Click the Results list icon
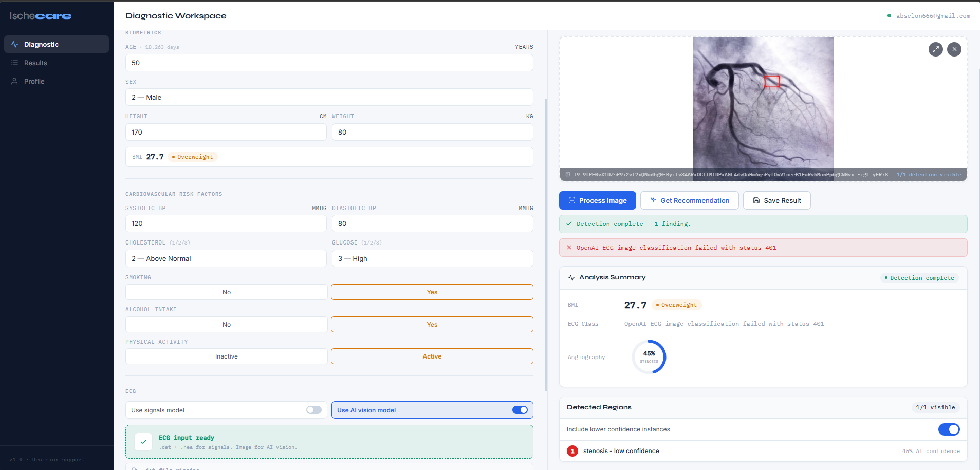This screenshot has height=470, width=980. [x=14, y=63]
